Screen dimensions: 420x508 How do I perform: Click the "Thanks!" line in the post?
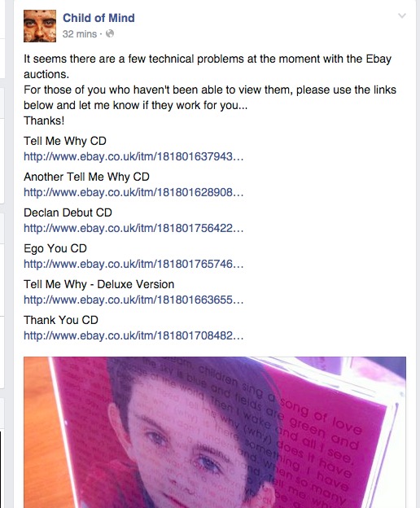point(44,120)
